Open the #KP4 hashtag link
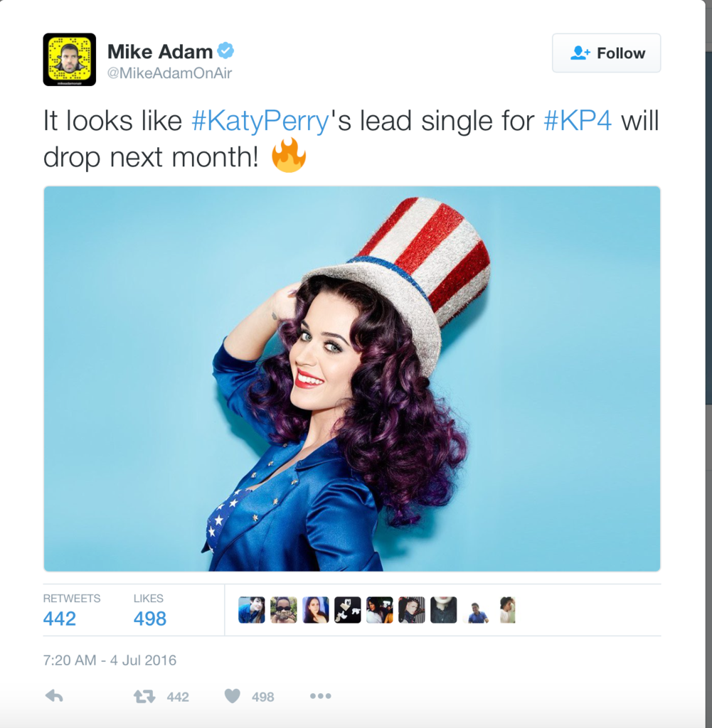The width and height of the screenshot is (712, 728). coord(578,121)
